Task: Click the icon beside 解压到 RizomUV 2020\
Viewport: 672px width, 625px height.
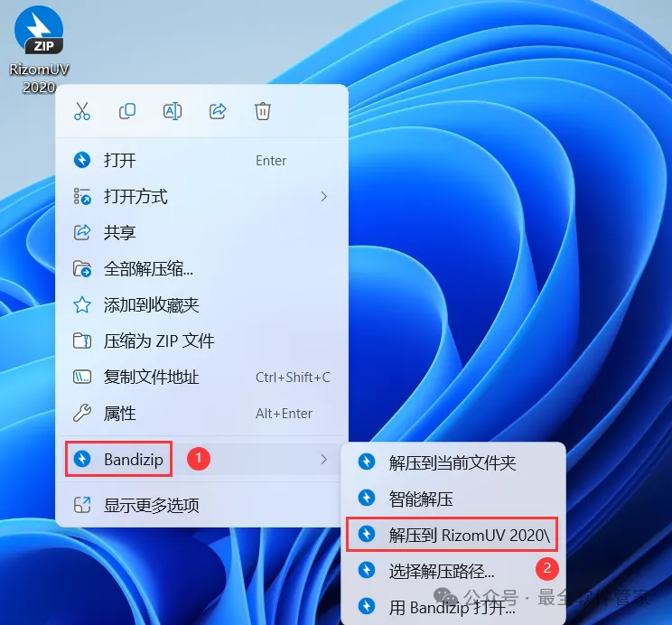Action: pos(367,534)
